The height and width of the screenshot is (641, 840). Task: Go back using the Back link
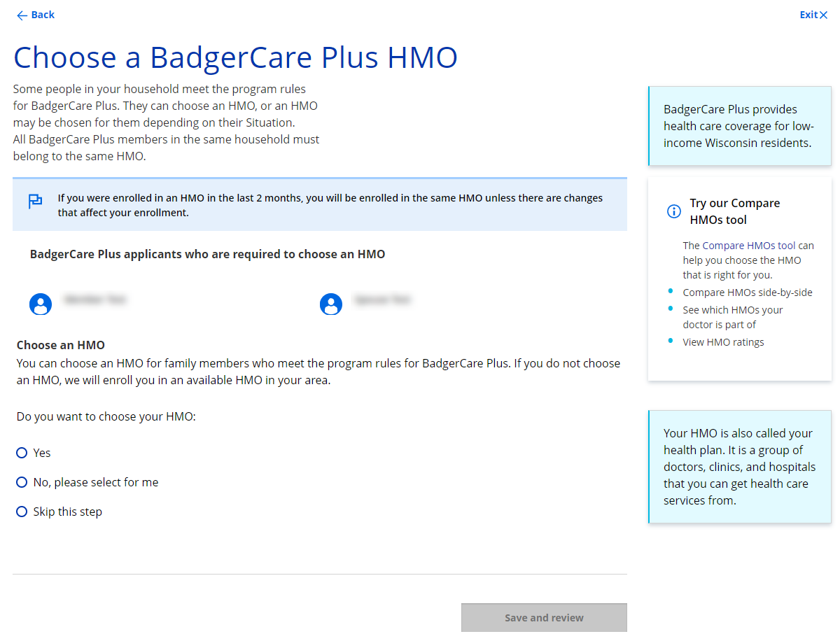click(43, 15)
